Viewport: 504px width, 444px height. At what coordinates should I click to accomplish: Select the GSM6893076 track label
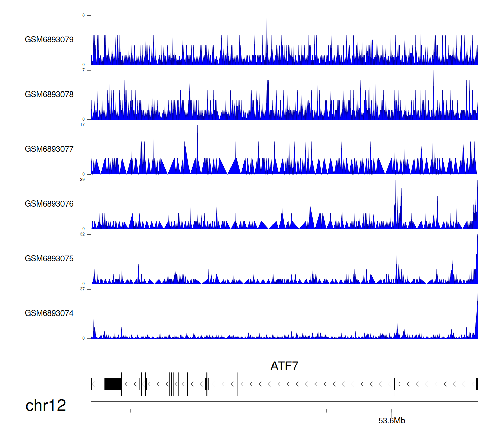coord(49,204)
